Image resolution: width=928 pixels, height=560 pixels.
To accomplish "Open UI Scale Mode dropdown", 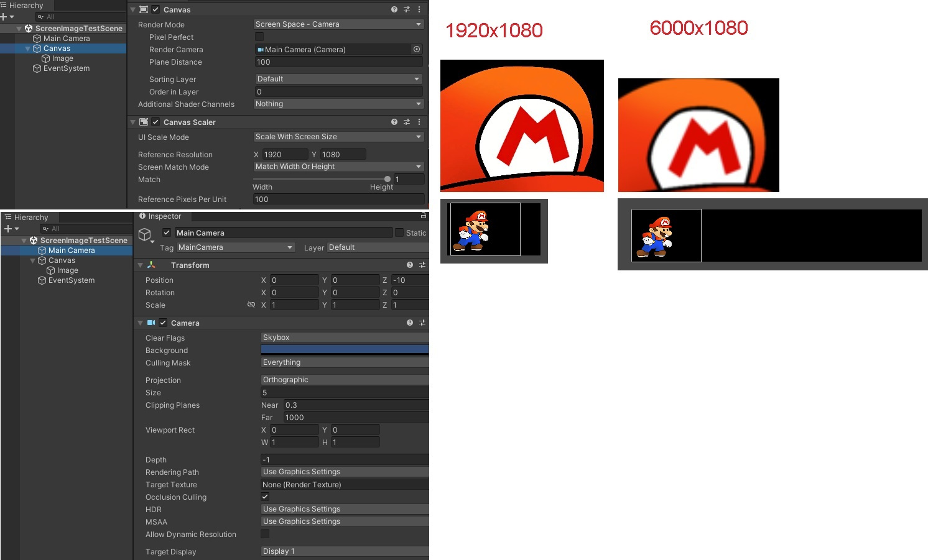I will [338, 137].
